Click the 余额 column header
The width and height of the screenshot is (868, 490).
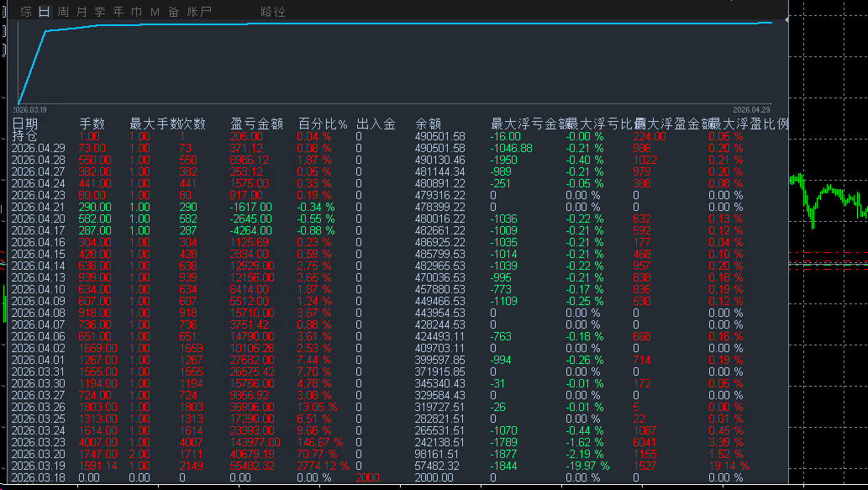[429, 124]
